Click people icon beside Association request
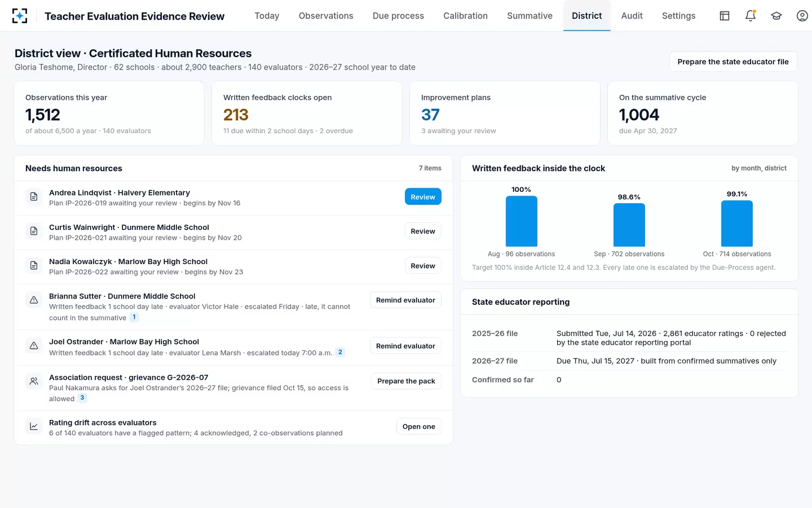This screenshot has height=508, width=812. tap(34, 382)
